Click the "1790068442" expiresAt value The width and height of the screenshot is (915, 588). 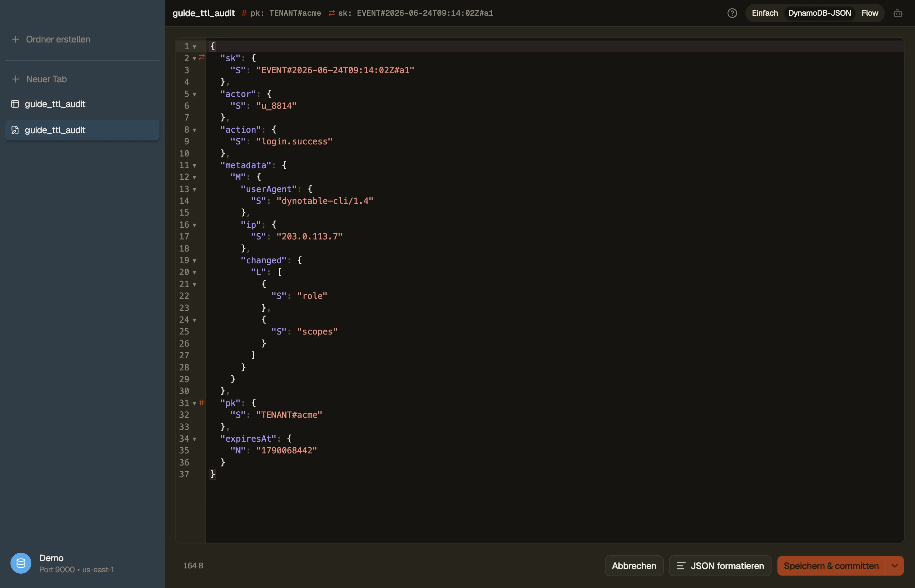286,450
